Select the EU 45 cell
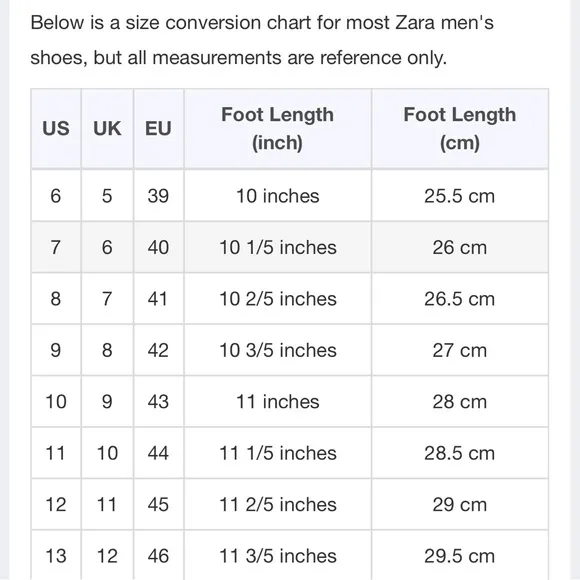This screenshot has width=580, height=580. (x=158, y=504)
